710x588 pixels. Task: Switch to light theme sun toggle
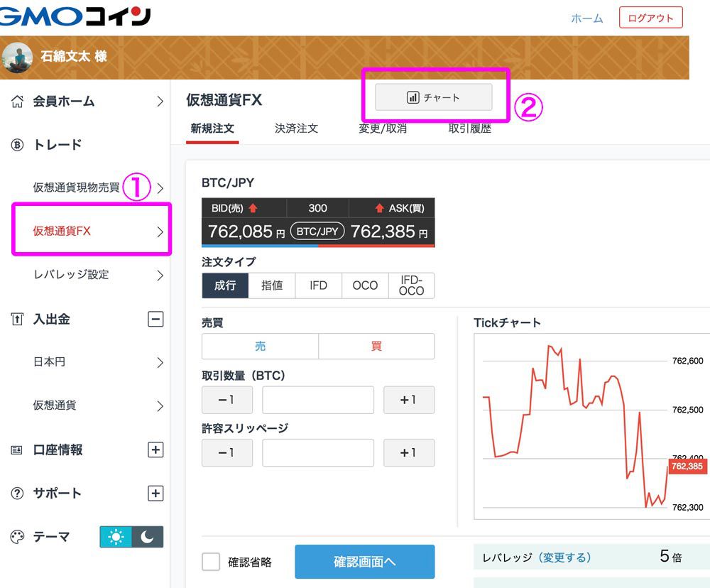point(116,537)
